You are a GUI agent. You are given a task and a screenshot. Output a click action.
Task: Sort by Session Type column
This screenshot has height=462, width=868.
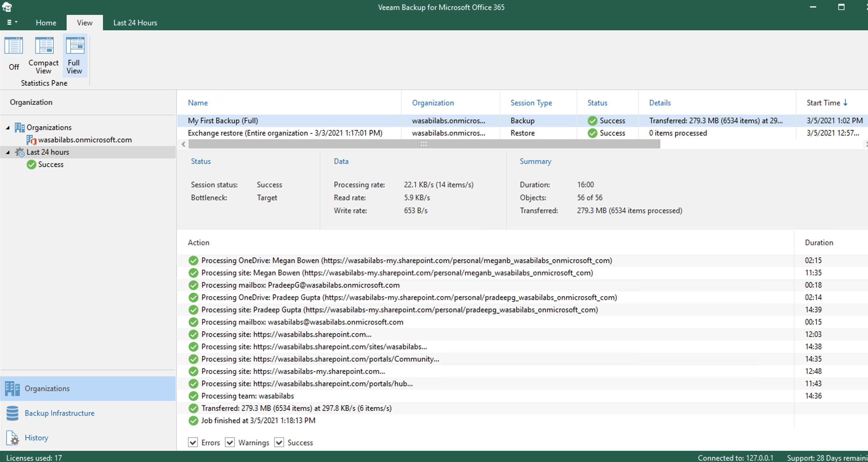pyautogui.click(x=531, y=103)
